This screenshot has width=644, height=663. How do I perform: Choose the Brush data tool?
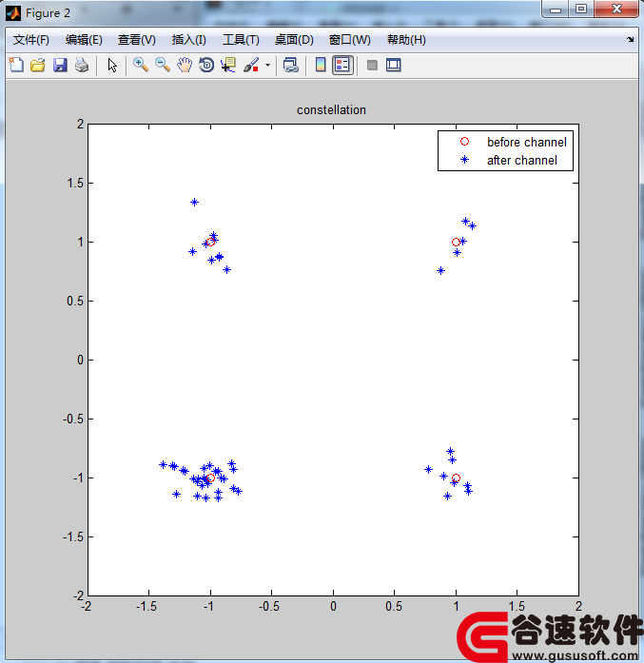pos(251,65)
